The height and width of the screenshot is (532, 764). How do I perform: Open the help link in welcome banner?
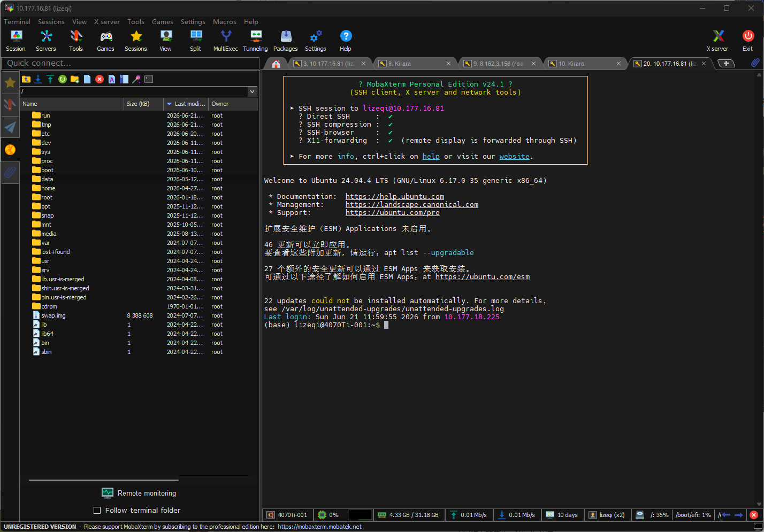click(431, 157)
